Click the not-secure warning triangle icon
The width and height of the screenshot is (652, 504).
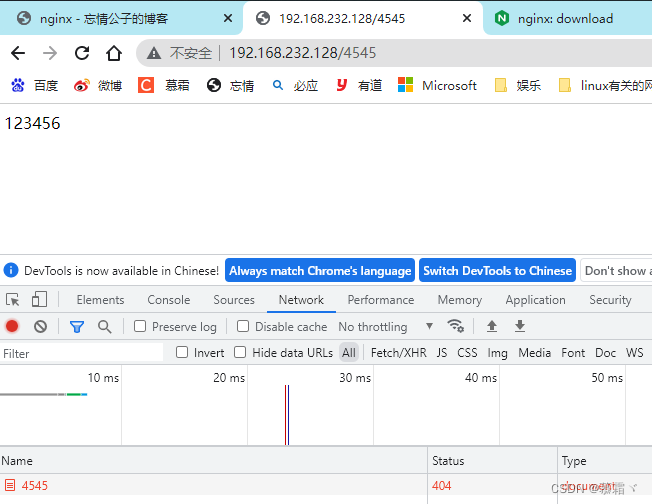click(154, 53)
